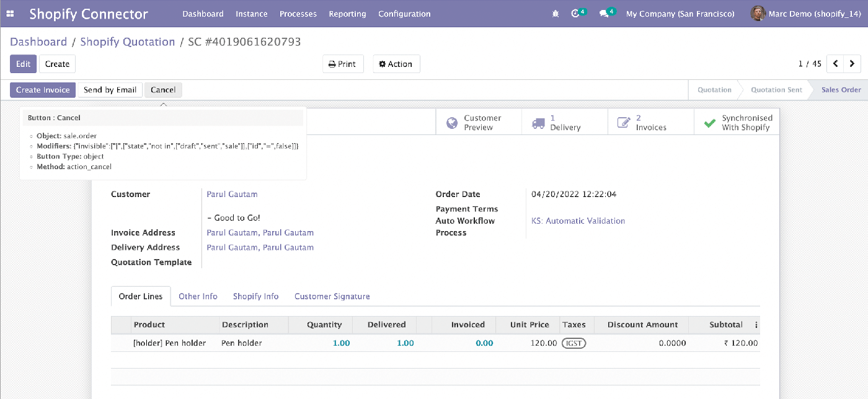Open the Dashboard menu
The image size is (868, 399).
coord(203,14)
